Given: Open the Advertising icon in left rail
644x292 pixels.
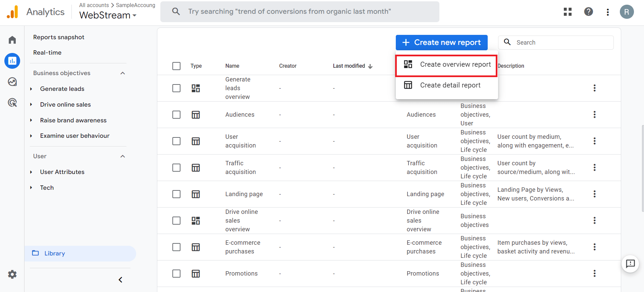Looking at the screenshot, I should [12, 103].
